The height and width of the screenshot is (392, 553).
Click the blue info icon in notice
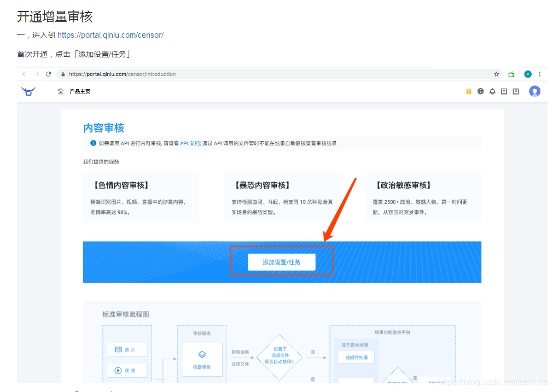pos(93,143)
